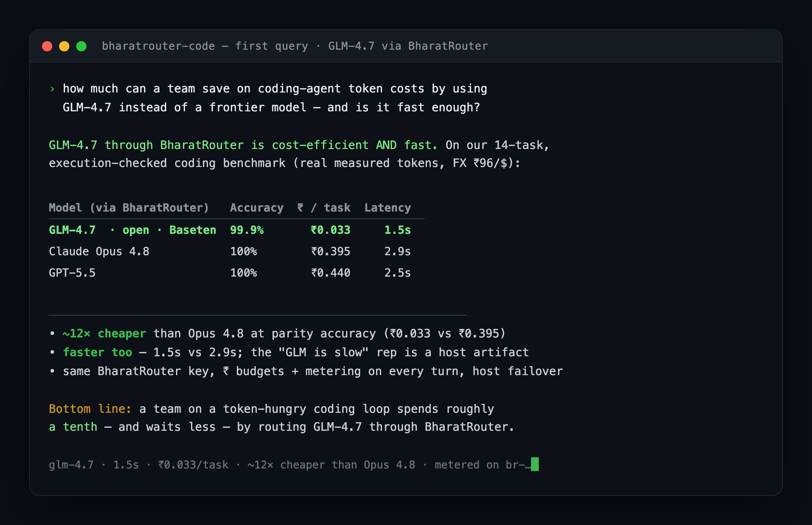Click the "GLM-4.7 instead of a frontier model" line

pos(272,107)
